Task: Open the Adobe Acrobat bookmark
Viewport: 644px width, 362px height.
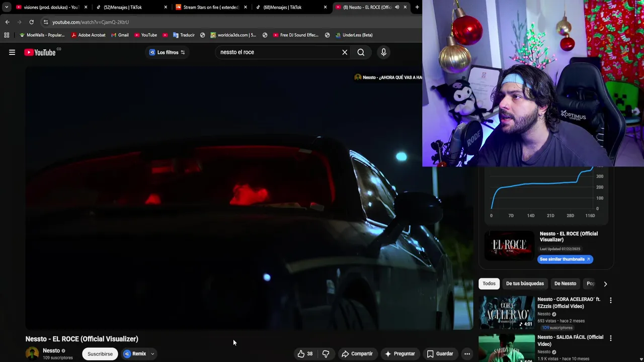Action: [x=89, y=35]
